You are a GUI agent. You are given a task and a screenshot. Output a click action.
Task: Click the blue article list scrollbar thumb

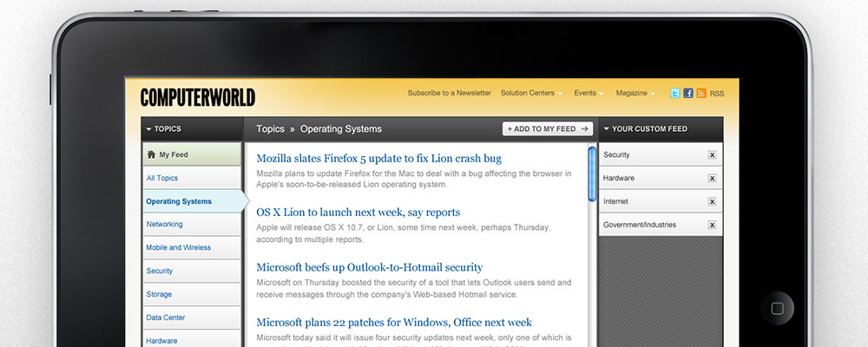(x=592, y=173)
